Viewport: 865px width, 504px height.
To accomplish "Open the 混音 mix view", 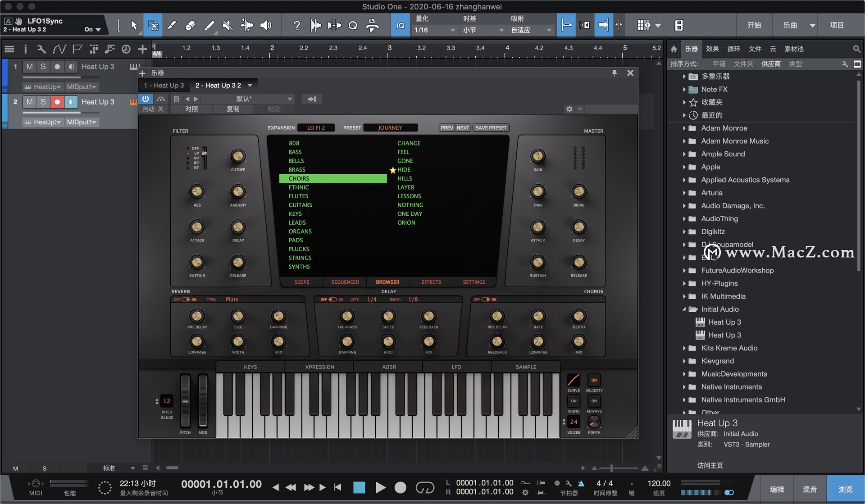I will pos(810,489).
